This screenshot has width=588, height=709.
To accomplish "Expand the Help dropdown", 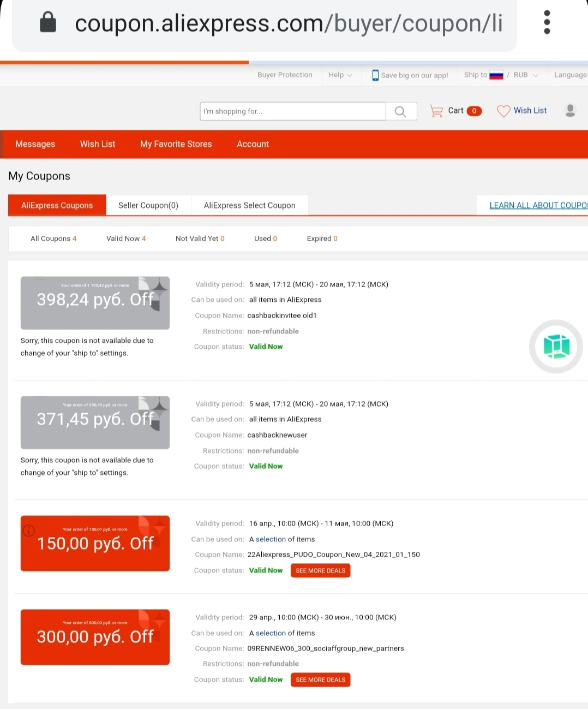I will 340,75.
